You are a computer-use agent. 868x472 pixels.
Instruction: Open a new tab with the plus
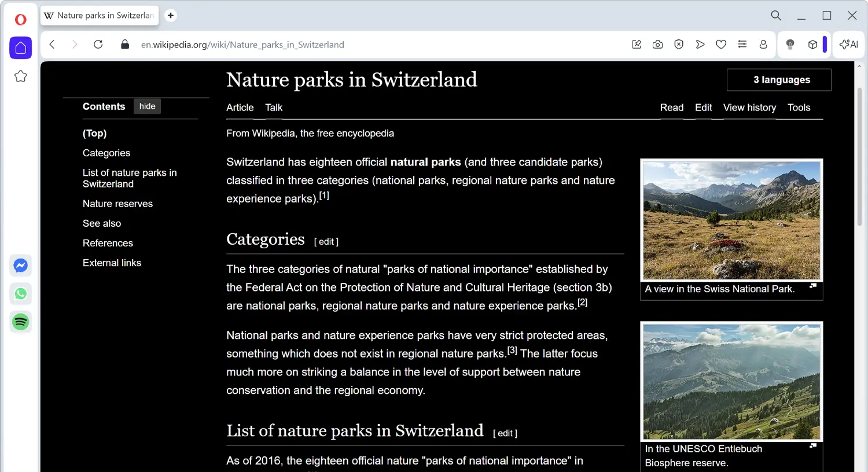point(170,16)
